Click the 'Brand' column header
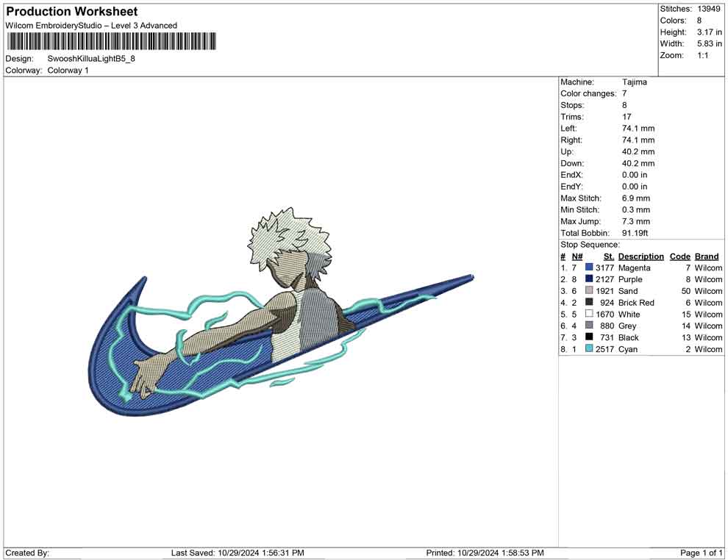This screenshot has width=728, height=560. click(707, 256)
